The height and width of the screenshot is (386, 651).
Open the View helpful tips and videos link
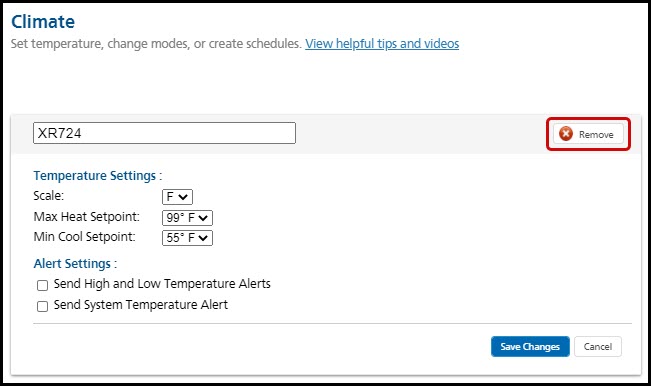[382, 44]
